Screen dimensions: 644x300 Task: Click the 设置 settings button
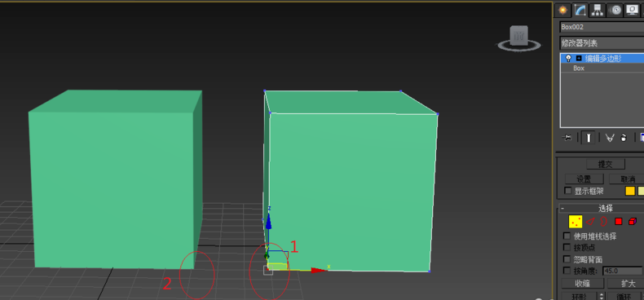[x=584, y=179]
